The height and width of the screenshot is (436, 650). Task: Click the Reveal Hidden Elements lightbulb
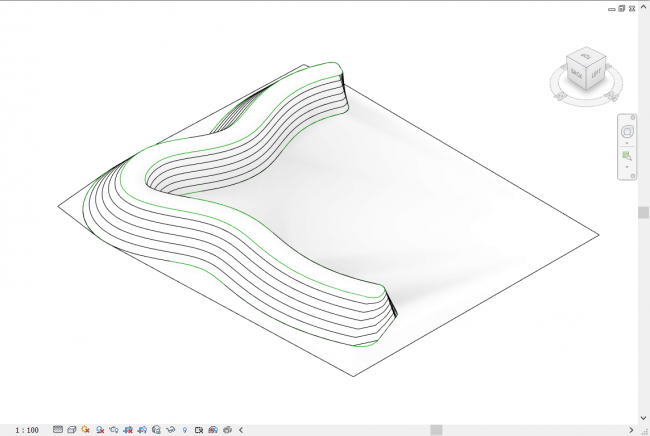tap(185, 429)
